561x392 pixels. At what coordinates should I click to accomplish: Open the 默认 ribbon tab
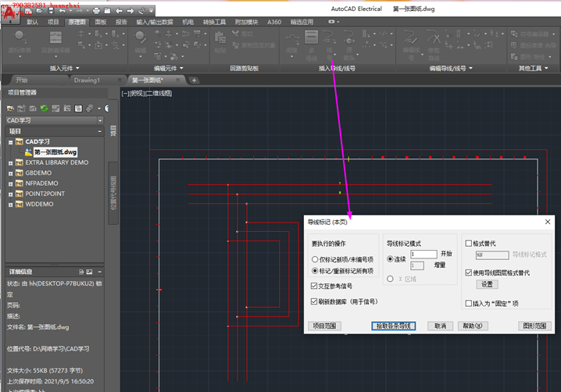tap(32, 22)
